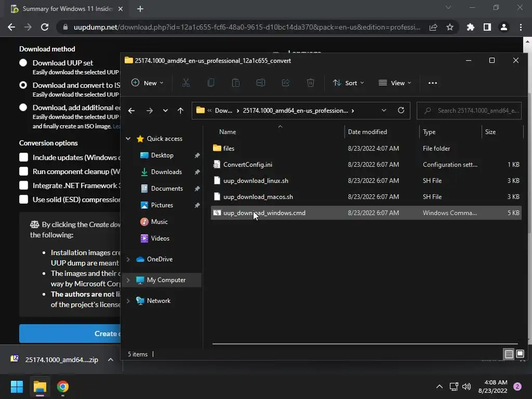
Task: Select uup_download_windows.cmd file
Action: 366,212
